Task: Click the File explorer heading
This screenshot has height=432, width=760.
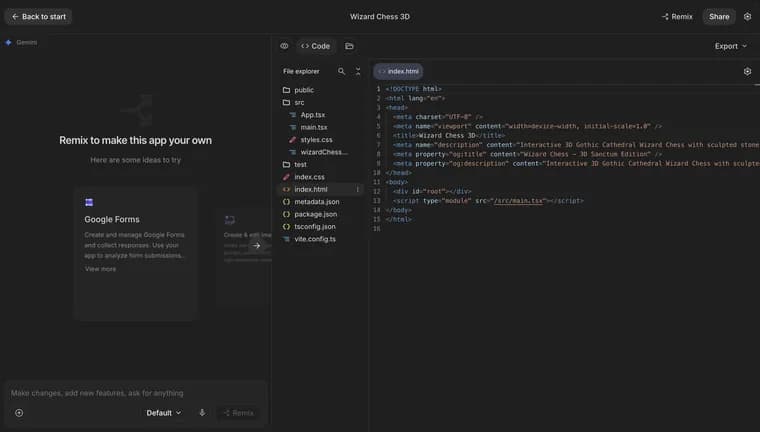Action: (301, 71)
